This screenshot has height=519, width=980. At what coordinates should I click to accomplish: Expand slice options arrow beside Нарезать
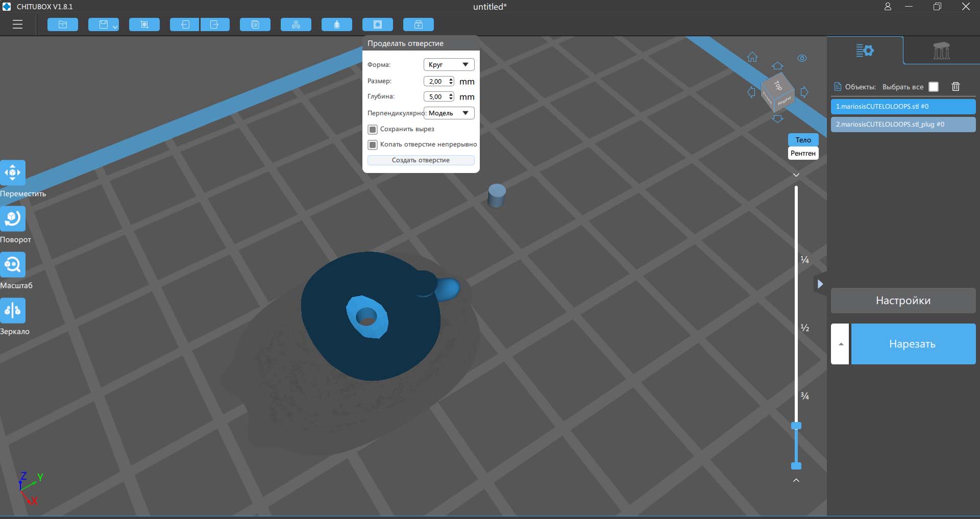(x=840, y=344)
